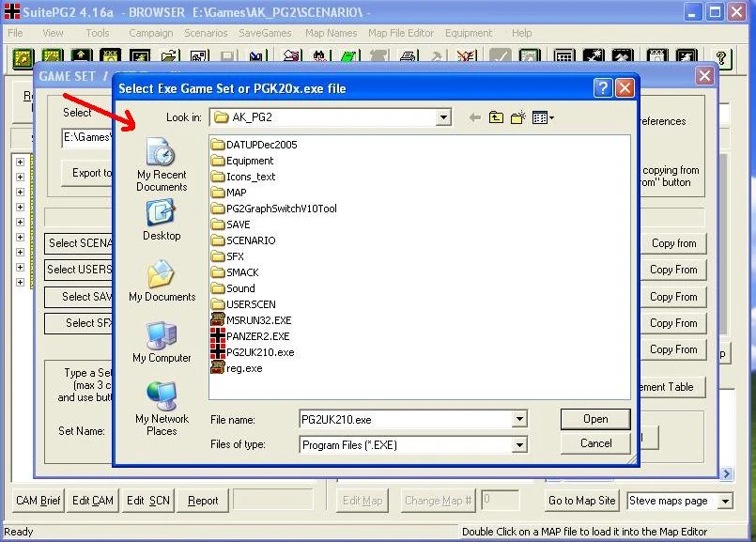756x542 pixels.
Task: Click the help question mark toolbar icon
Action: click(721, 59)
